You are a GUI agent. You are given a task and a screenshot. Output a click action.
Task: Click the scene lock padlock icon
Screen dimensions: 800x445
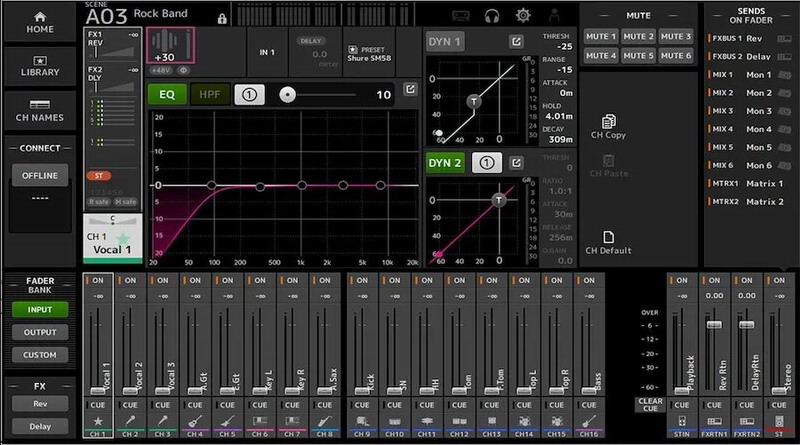click(222, 19)
